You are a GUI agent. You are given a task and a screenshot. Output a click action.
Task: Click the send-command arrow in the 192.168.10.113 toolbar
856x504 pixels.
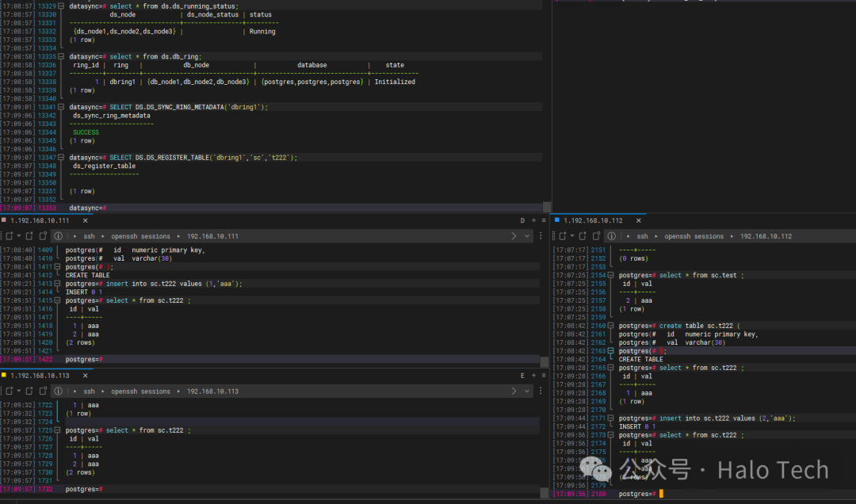pyautogui.click(x=514, y=391)
